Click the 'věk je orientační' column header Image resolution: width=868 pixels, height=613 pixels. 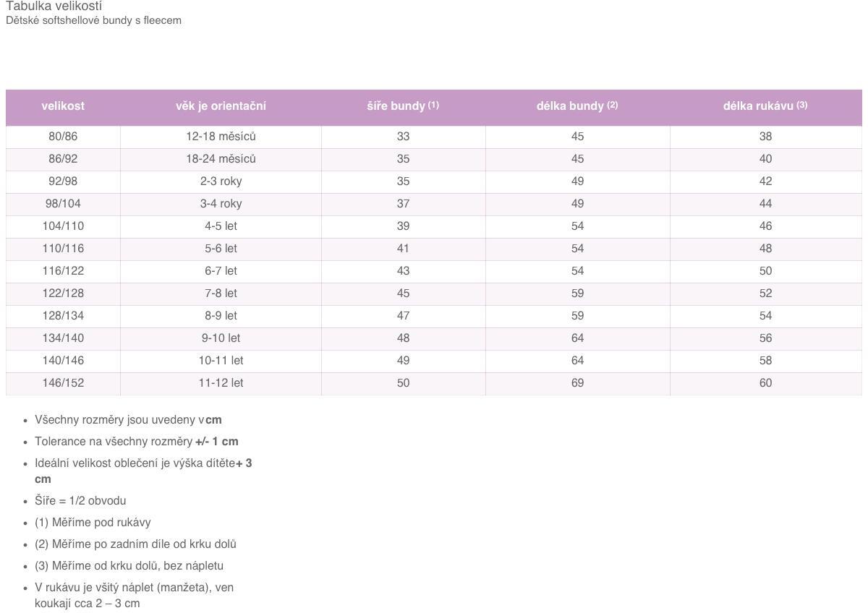click(221, 106)
